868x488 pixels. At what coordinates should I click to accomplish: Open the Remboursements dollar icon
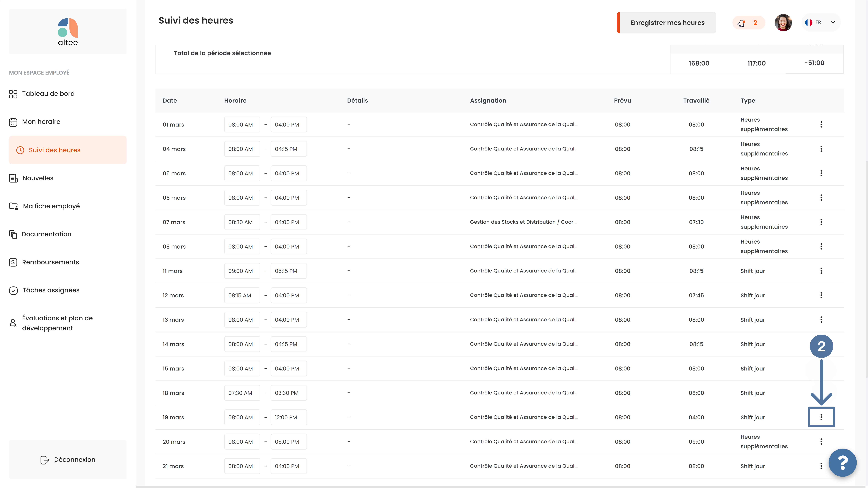tap(13, 262)
